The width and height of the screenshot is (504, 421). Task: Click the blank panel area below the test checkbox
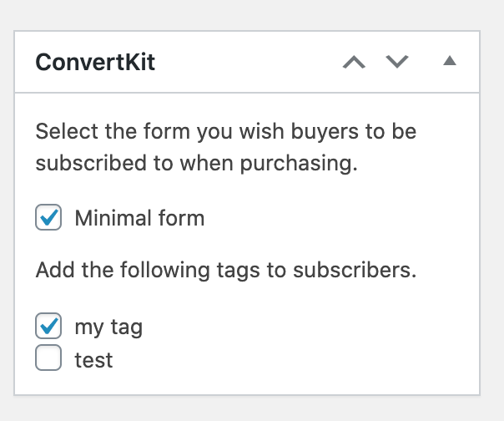(x=250, y=383)
